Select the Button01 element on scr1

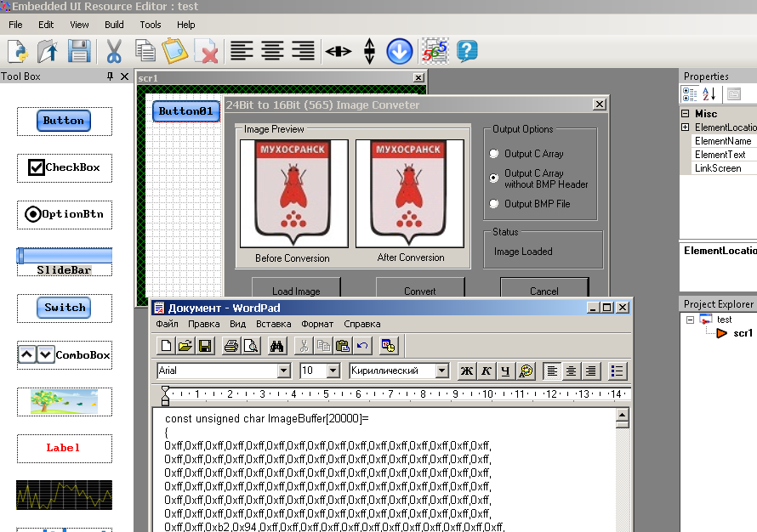coord(186,111)
